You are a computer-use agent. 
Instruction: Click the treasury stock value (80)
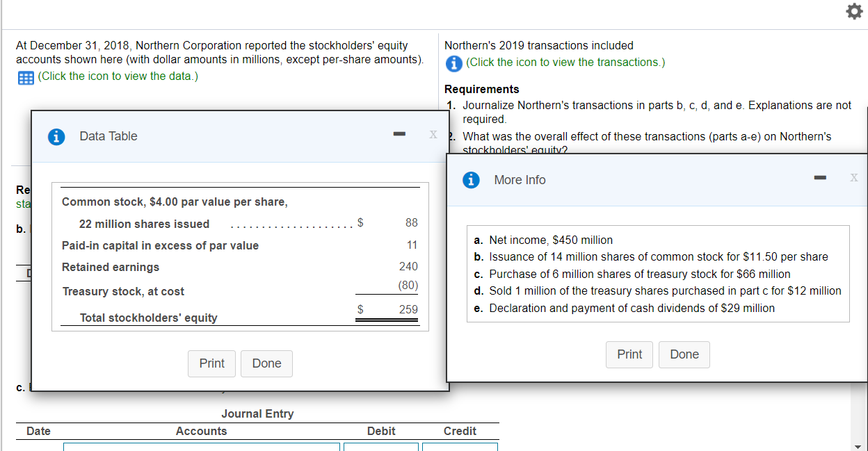[x=408, y=286]
